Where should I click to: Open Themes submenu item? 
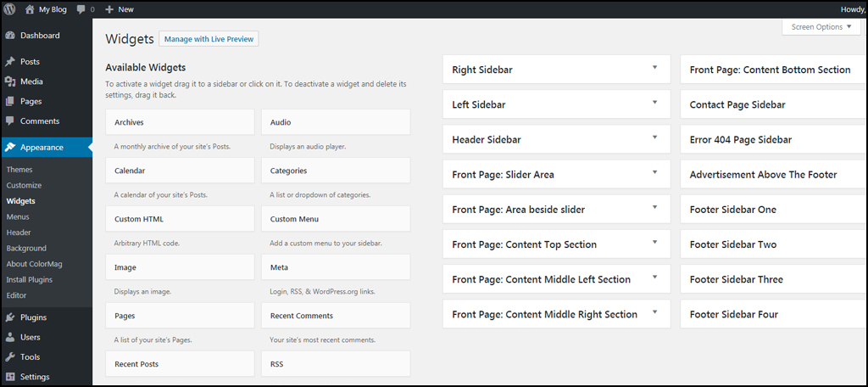point(19,170)
